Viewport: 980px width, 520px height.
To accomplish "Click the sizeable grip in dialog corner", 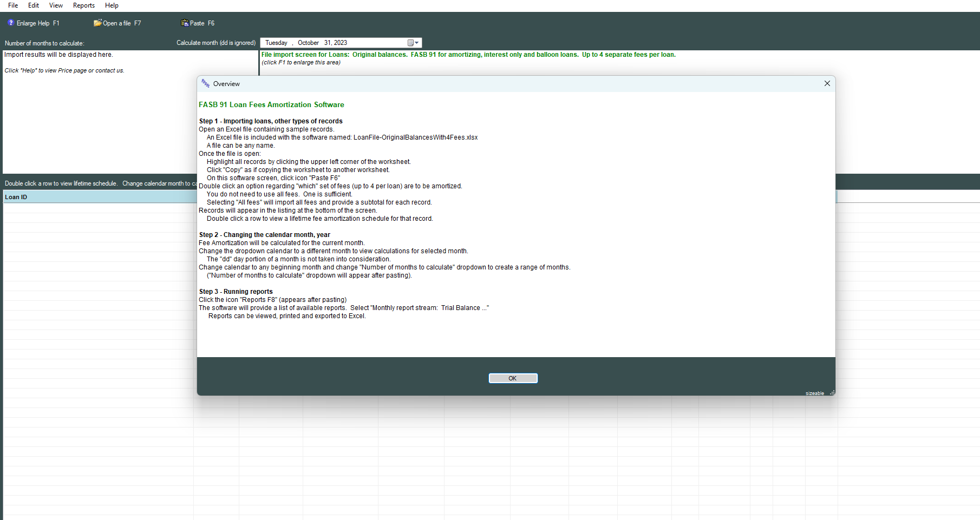I will click(x=832, y=392).
